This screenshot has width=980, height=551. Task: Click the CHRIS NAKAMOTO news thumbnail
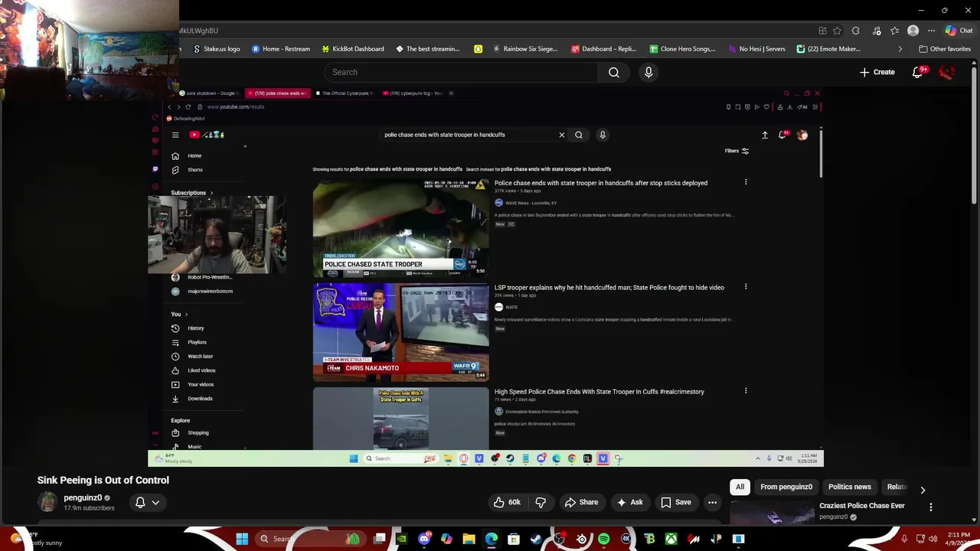click(400, 332)
